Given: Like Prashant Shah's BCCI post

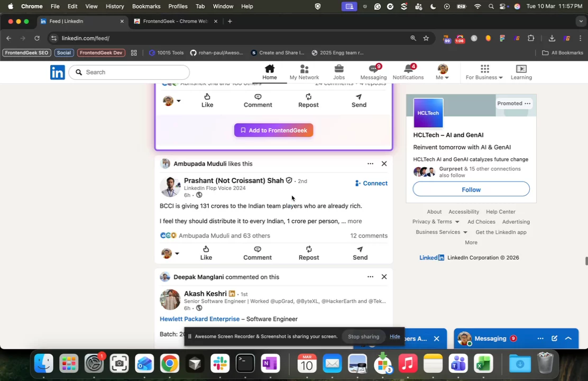Looking at the screenshot, I should click(x=206, y=253).
